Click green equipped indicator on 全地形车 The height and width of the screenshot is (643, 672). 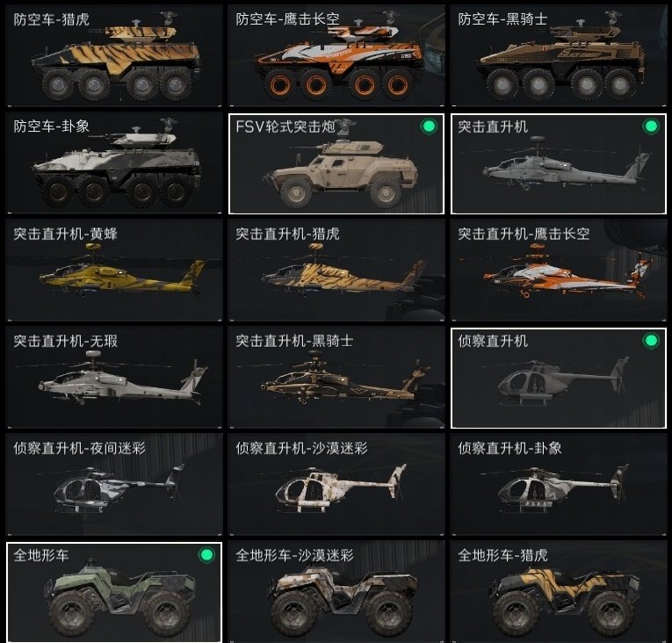click(206, 555)
